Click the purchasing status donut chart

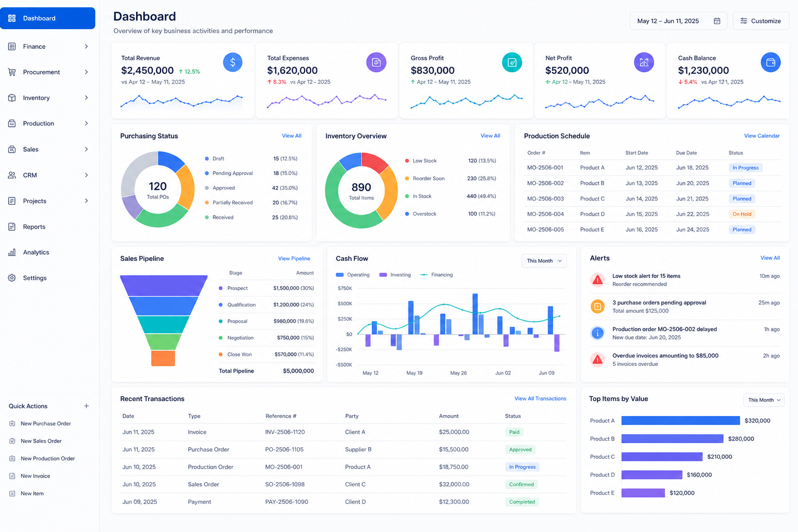coord(158,189)
